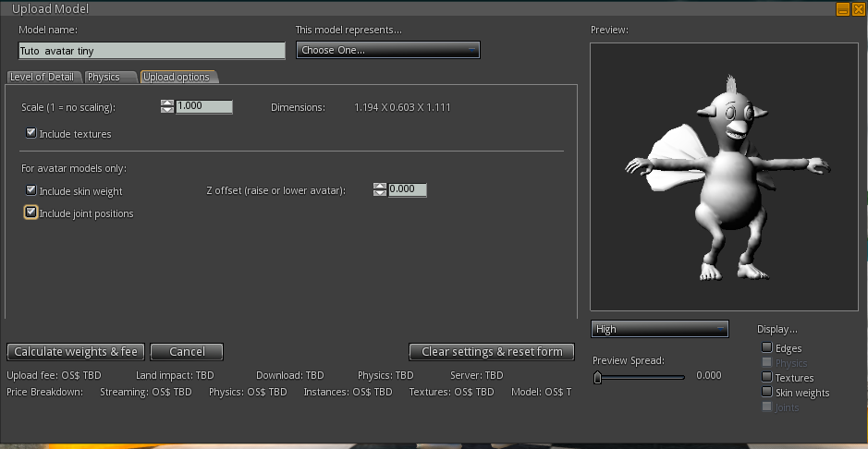Increase the Z offset with up arrow
The width and height of the screenshot is (868, 449).
[x=380, y=187]
